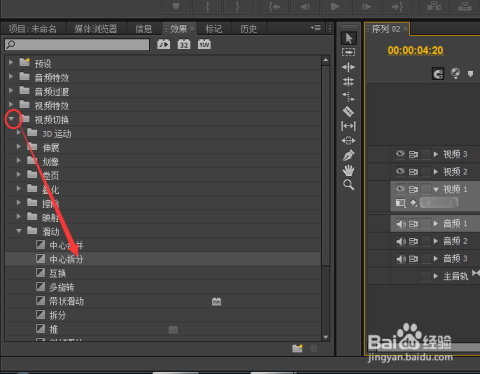Click the timecode 00:00:04:20

coord(415,50)
